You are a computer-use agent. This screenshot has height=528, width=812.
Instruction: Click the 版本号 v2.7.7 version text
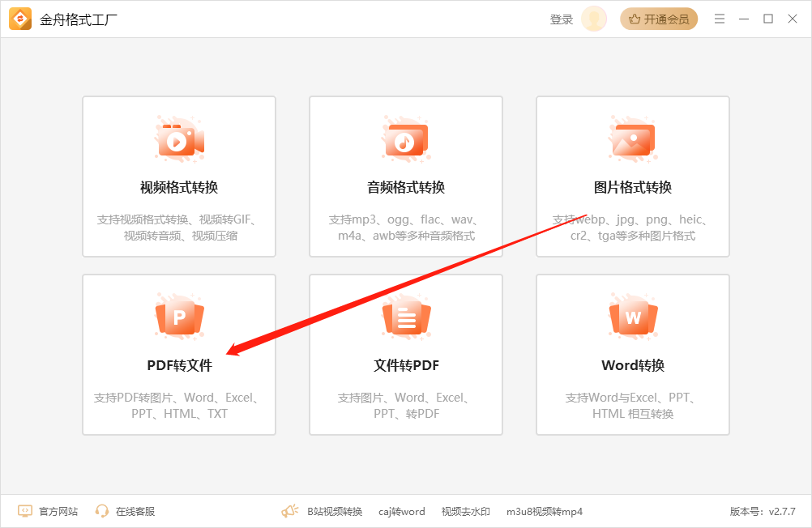[761, 511]
